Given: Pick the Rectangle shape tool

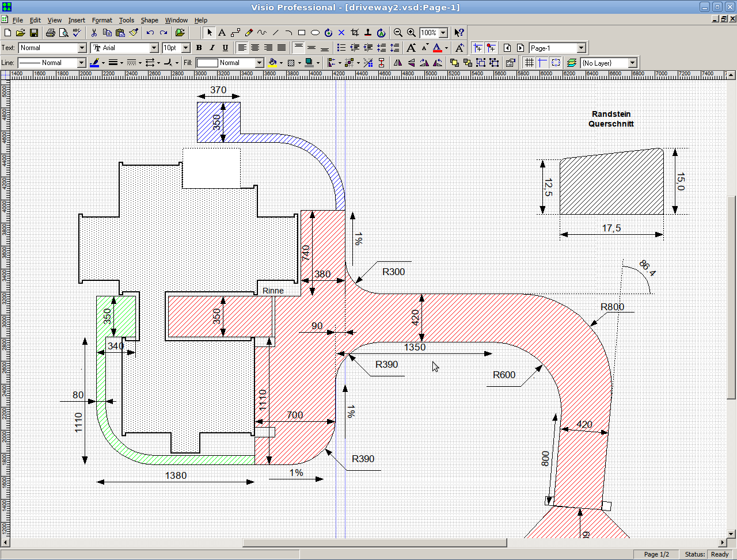Looking at the screenshot, I should (x=301, y=33).
